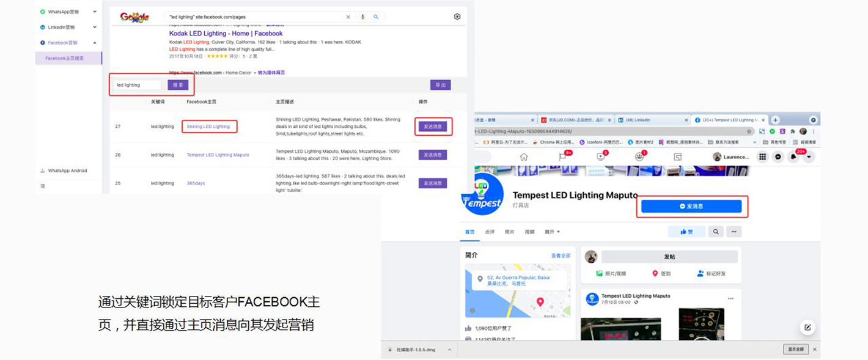Open the 首页 tab on Tempest page
The image size is (868, 360).
[x=469, y=232]
